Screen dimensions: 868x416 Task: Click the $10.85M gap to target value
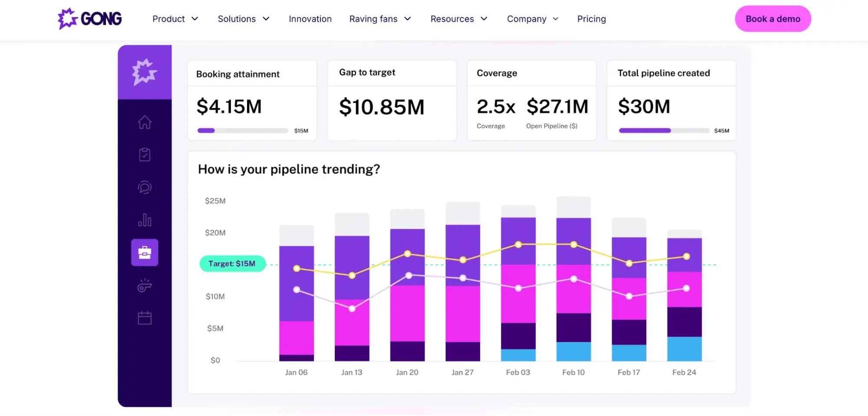[x=382, y=107]
